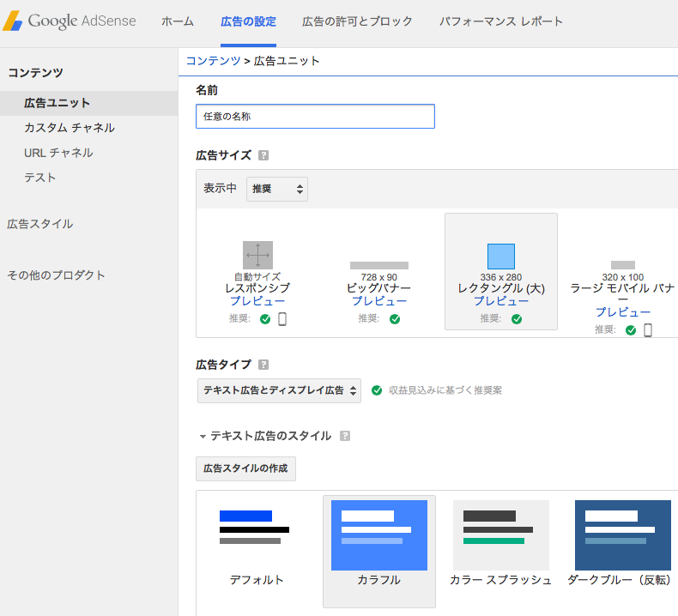Open the テキスト広告とディスプレイ広告 ad type dropdown

(x=279, y=390)
